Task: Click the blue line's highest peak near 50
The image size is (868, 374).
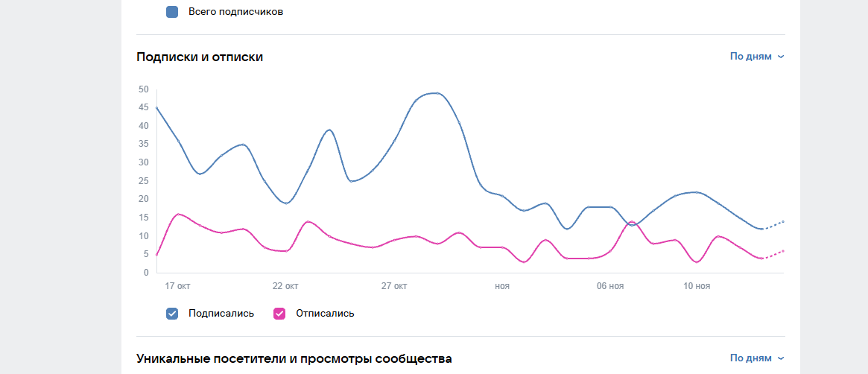Action: point(437,93)
